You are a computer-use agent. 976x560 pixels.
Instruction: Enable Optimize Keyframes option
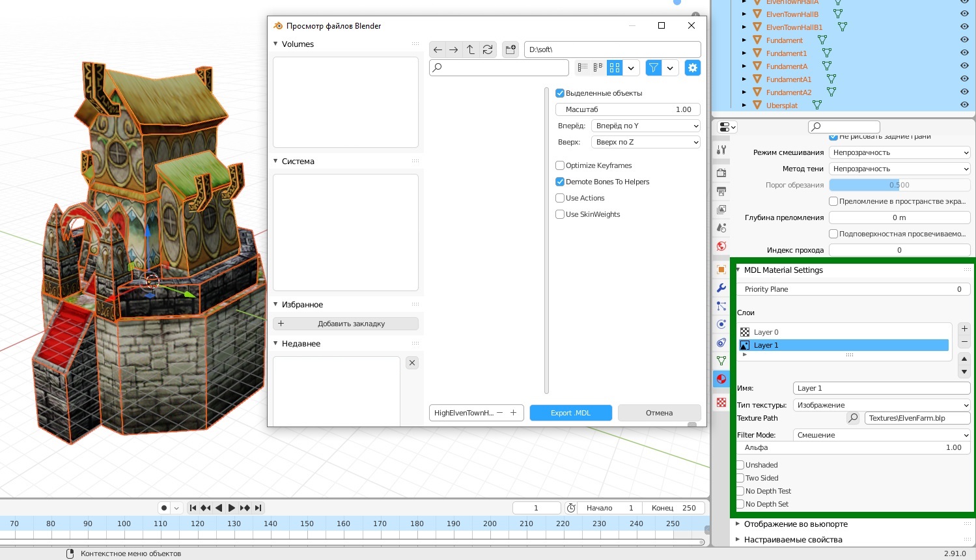tap(560, 165)
